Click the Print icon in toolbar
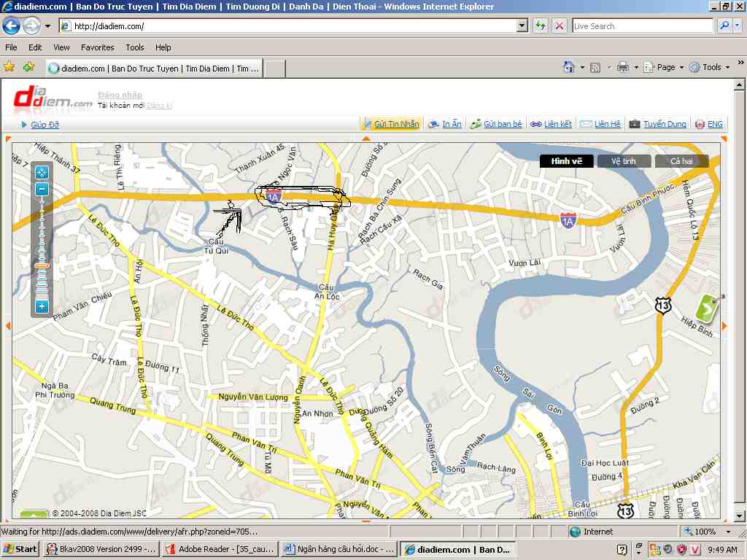 click(x=623, y=67)
